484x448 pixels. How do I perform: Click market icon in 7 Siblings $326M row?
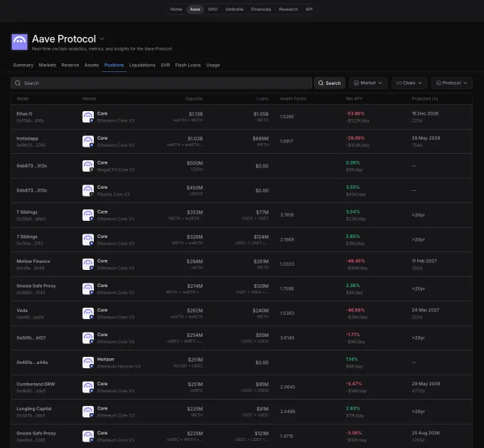[88, 239]
